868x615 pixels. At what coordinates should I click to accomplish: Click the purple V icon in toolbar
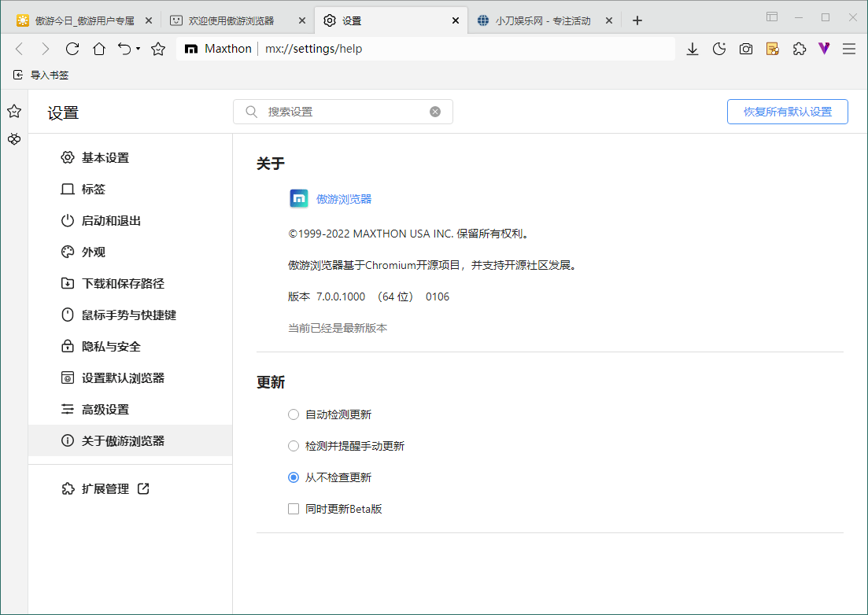[824, 49]
